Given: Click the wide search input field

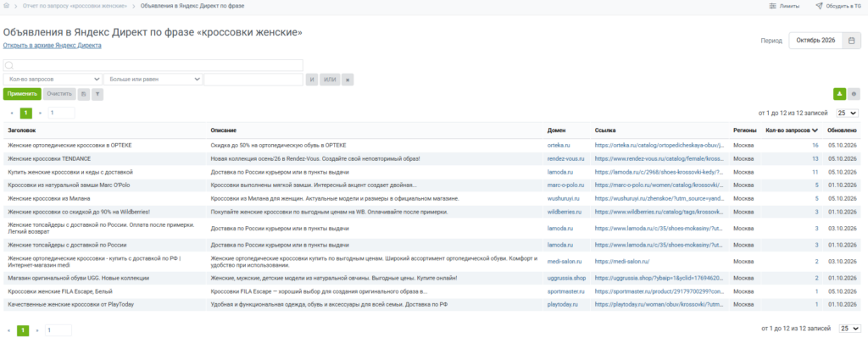Looking at the screenshot, I should (153, 65).
